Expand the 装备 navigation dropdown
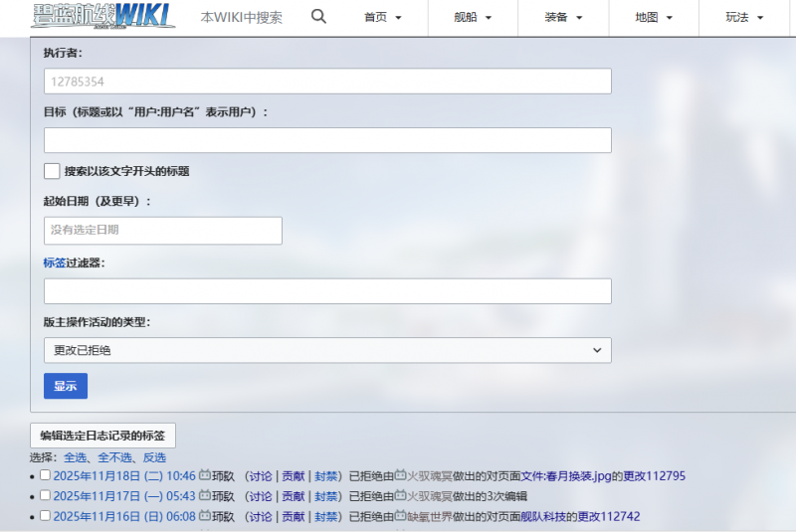 click(563, 18)
